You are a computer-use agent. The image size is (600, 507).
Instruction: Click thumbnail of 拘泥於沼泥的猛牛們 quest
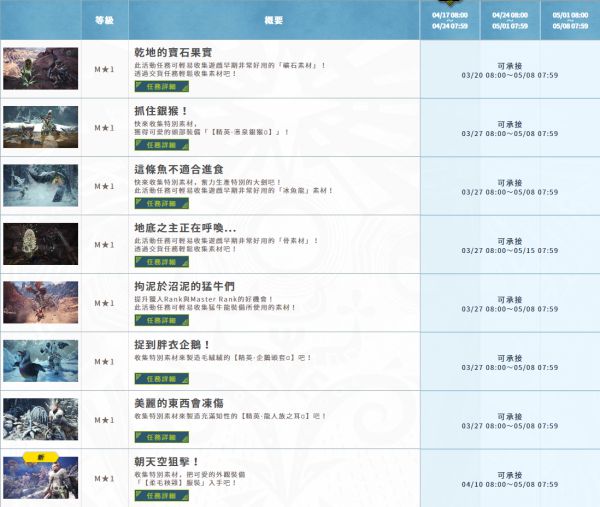click(41, 302)
